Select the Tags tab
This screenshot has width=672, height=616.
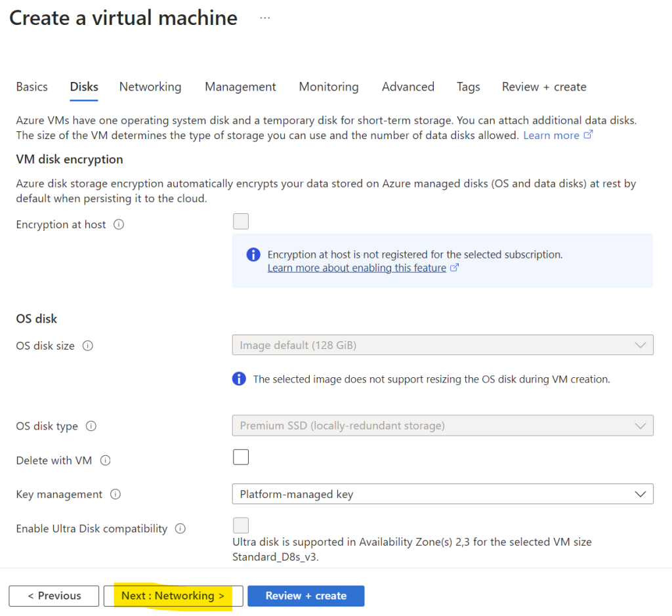(x=469, y=87)
